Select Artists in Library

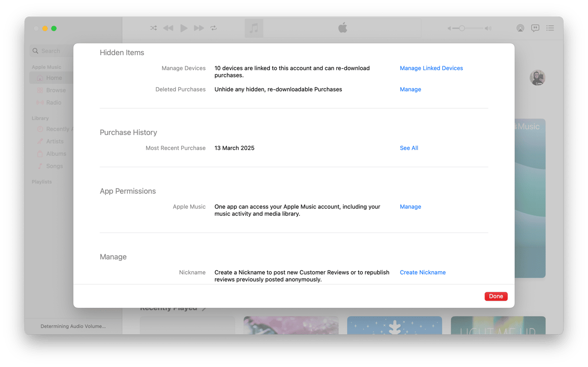(51, 142)
